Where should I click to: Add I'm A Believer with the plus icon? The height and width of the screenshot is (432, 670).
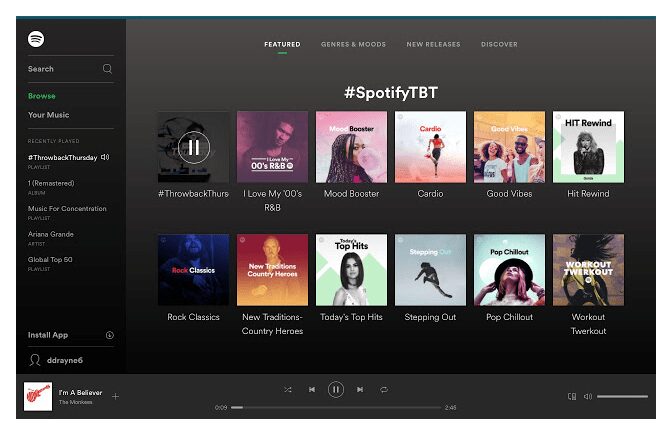click(x=115, y=397)
